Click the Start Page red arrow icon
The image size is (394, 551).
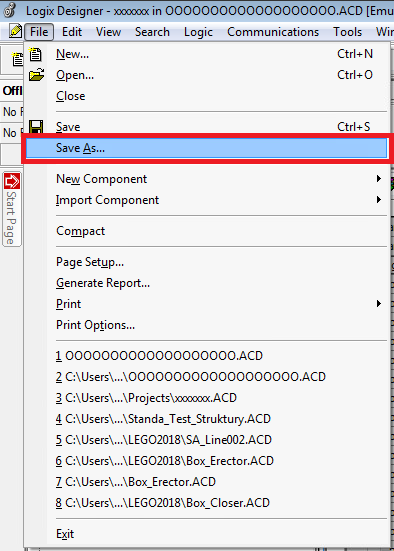12,181
